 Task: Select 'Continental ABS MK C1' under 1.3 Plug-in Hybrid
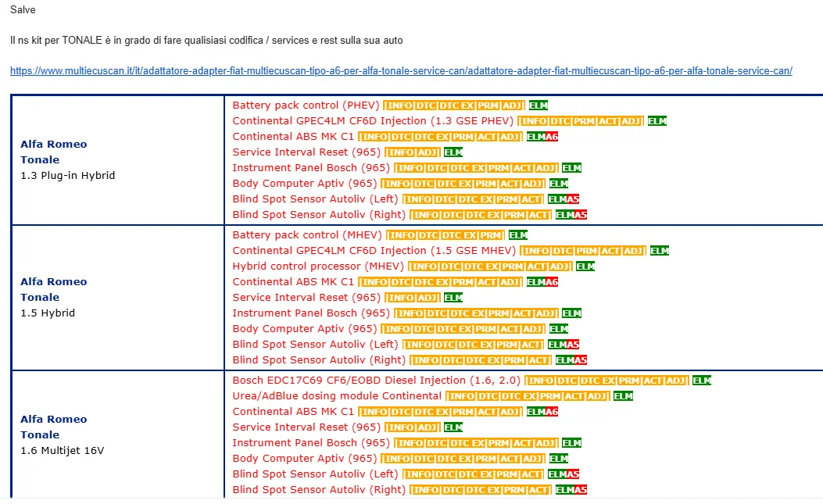coord(293,137)
